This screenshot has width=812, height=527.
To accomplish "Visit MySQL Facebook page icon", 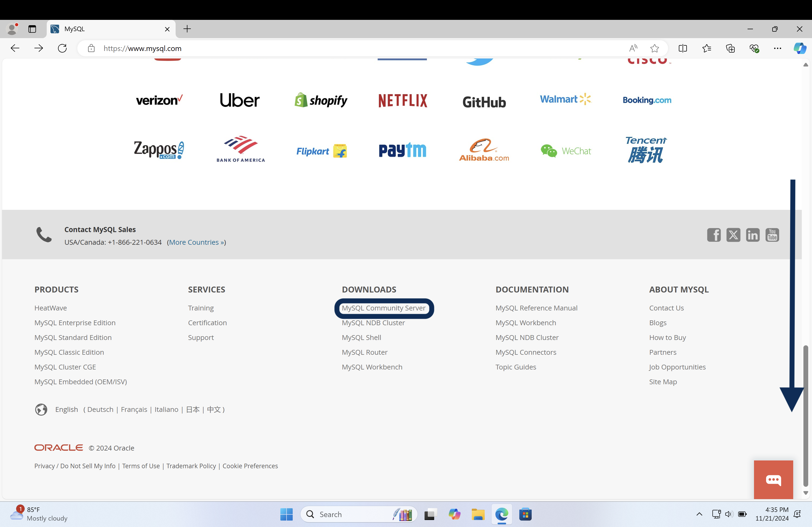I will 714,235.
